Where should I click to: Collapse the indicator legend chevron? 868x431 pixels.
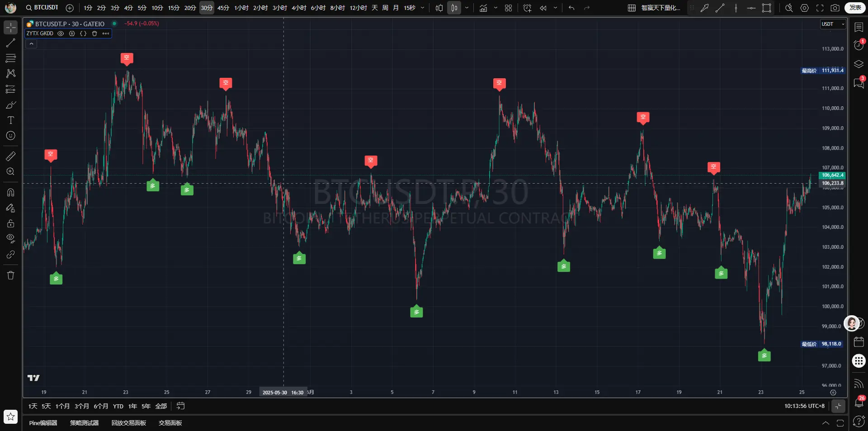[x=31, y=44]
